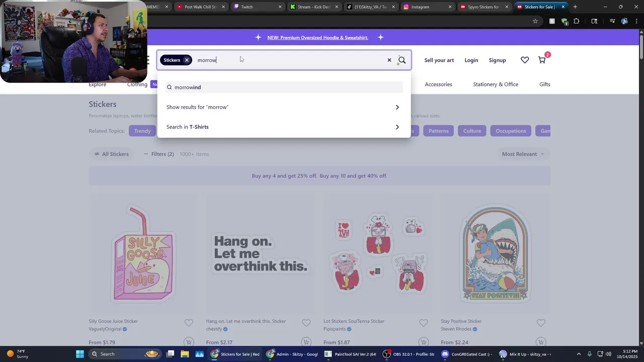644x362 pixels.
Task: Select the Patterns related topic chip
Action: pos(438,131)
